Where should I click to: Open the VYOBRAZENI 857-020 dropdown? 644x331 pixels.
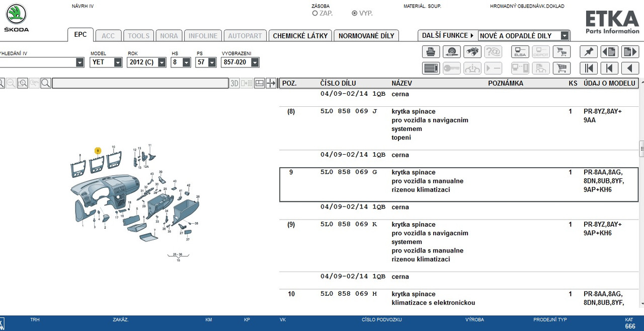255,62
